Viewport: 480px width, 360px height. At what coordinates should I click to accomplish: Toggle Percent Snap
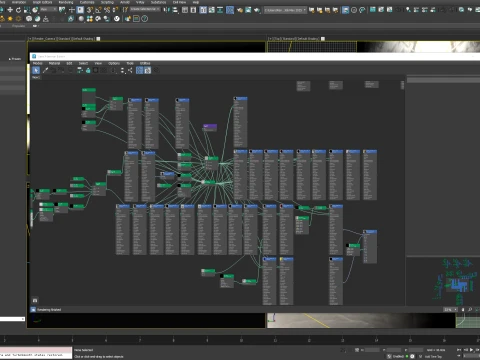click(107, 10)
